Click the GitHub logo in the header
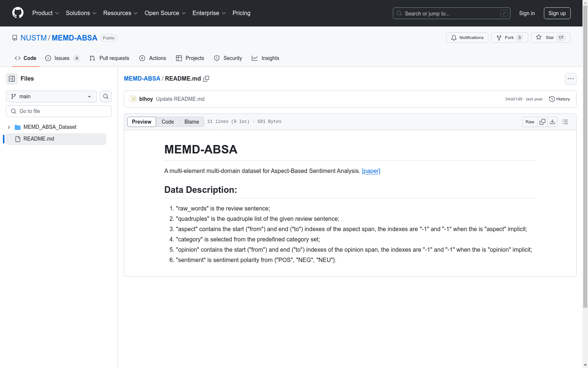The image size is (588, 368). coord(18,13)
